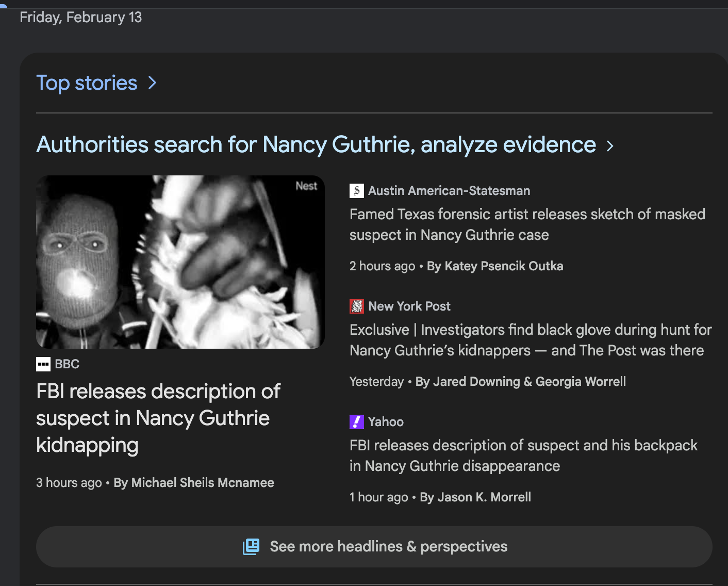Click See more headlines & perspectives button
The image size is (728, 586).
click(374, 547)
